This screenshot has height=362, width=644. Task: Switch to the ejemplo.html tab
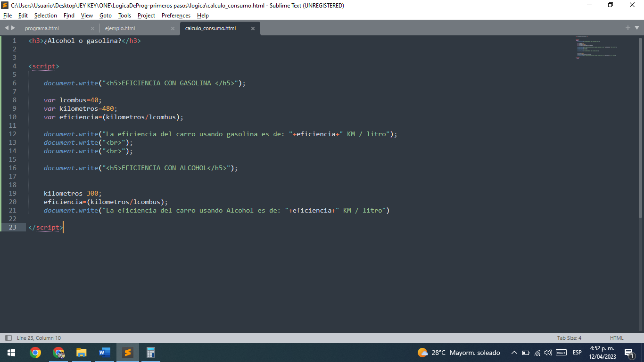(120, 28)
